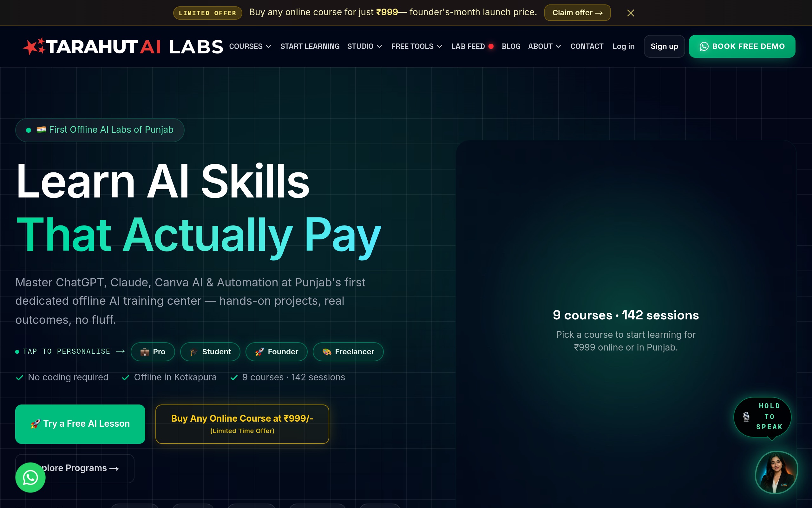The width and height of the screenshot is (812, 508).
Task: Click the arrow after Tap to Personalise
Action: [120, 351]
